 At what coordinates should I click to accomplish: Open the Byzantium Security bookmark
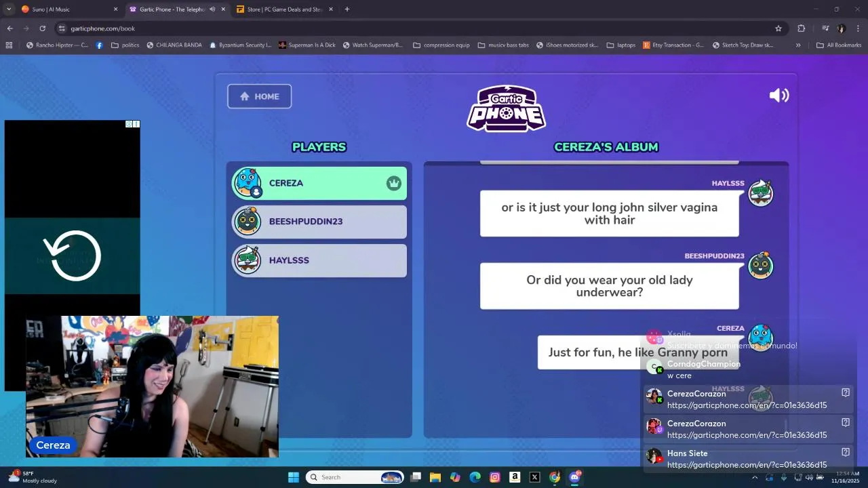tap(240, 45)
